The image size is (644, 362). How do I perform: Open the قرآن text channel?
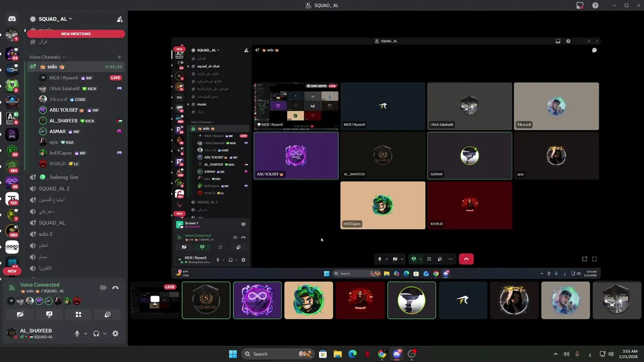pos(75,42)
